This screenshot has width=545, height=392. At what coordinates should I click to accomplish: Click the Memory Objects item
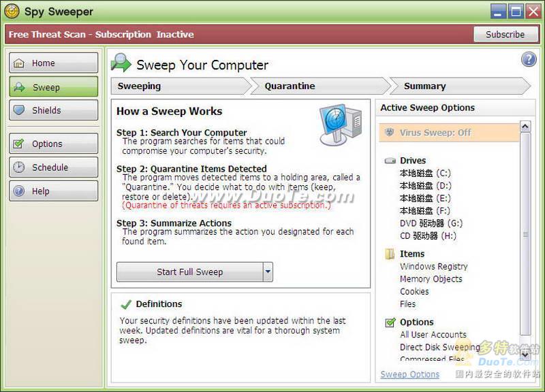point(431,279)
